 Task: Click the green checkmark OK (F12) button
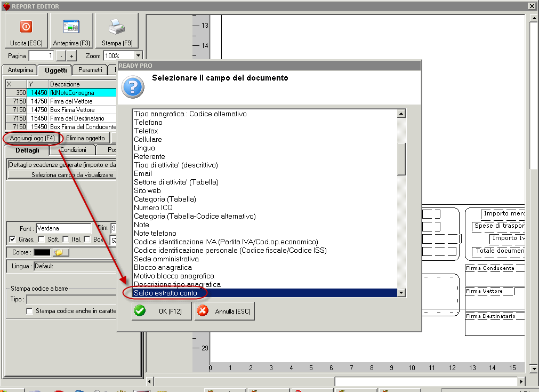162,311
